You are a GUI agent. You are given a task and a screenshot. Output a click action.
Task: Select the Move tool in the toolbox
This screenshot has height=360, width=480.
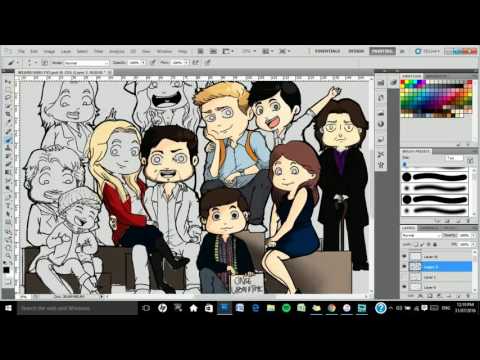pos(8,82)
